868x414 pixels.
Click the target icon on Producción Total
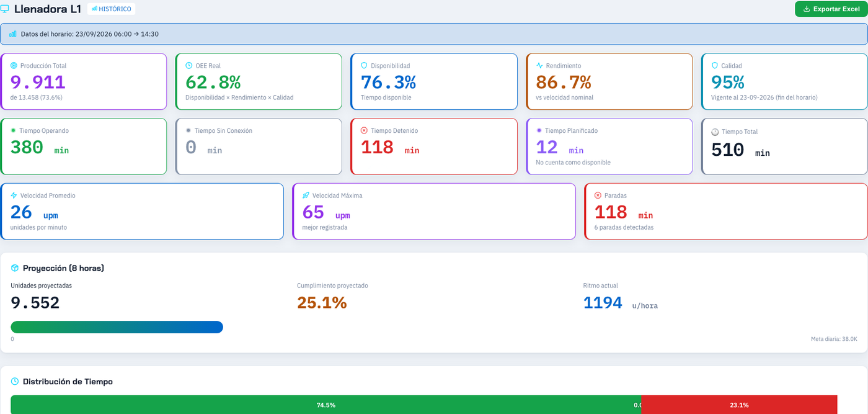[14, 65]
